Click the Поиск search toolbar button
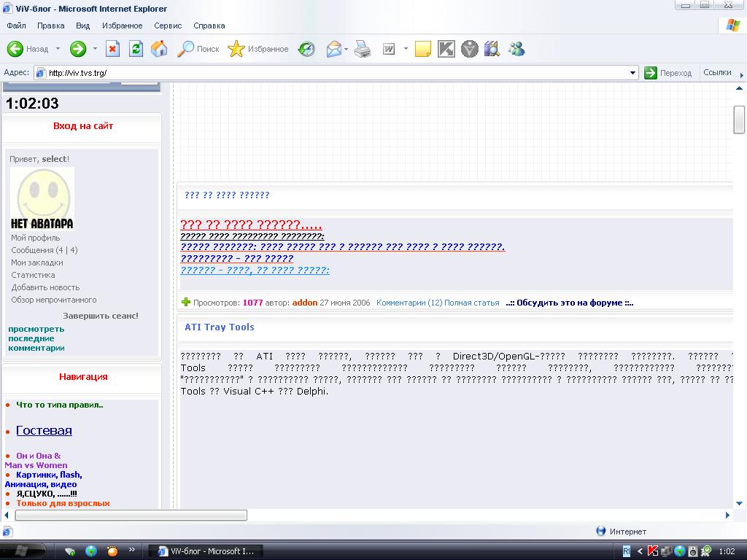 click(198, 49)
